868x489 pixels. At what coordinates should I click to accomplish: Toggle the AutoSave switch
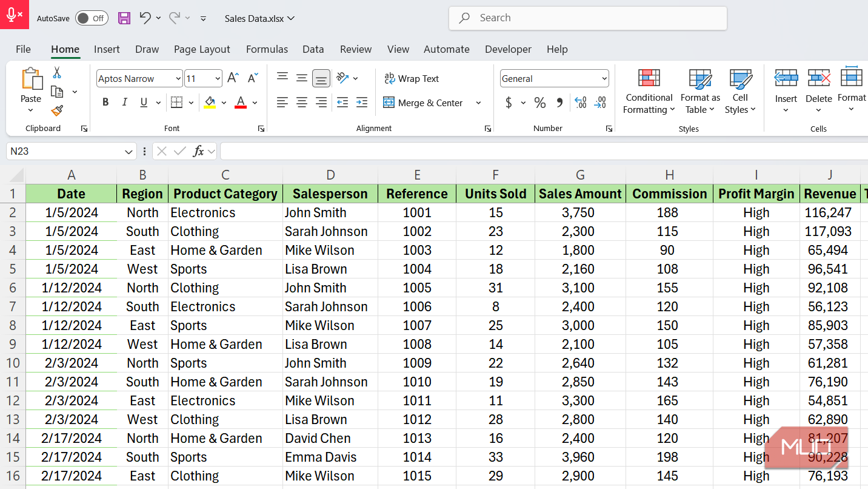(x=92, y=18)
